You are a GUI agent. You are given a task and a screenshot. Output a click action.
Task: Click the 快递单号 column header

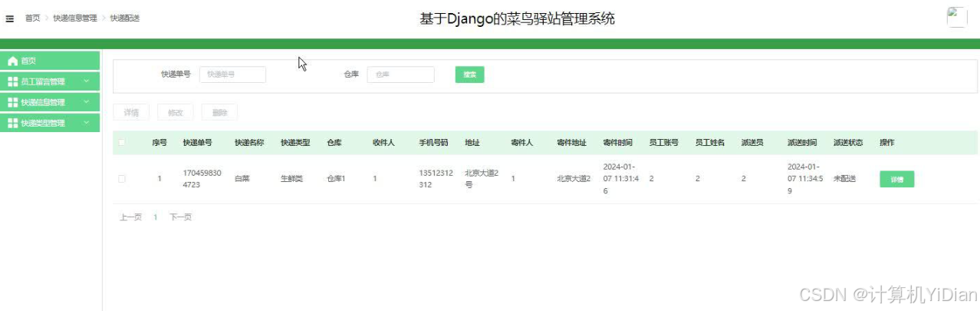tap(198, 143)
